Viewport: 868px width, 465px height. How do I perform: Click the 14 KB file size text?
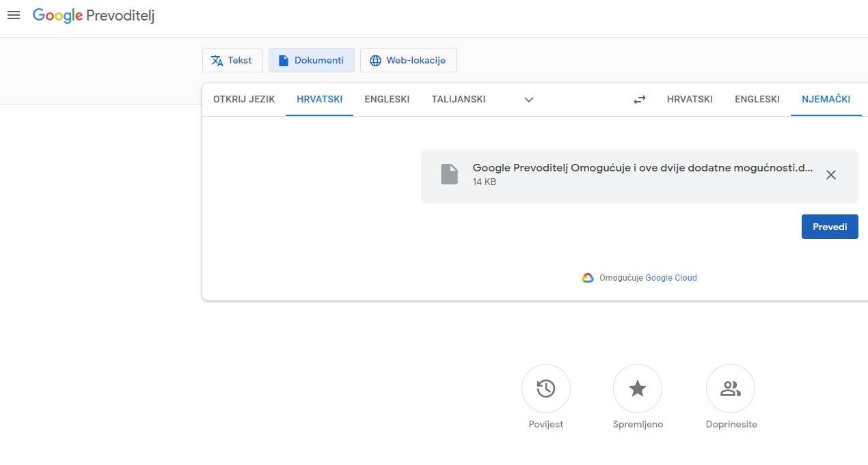[x=485, y=182]
